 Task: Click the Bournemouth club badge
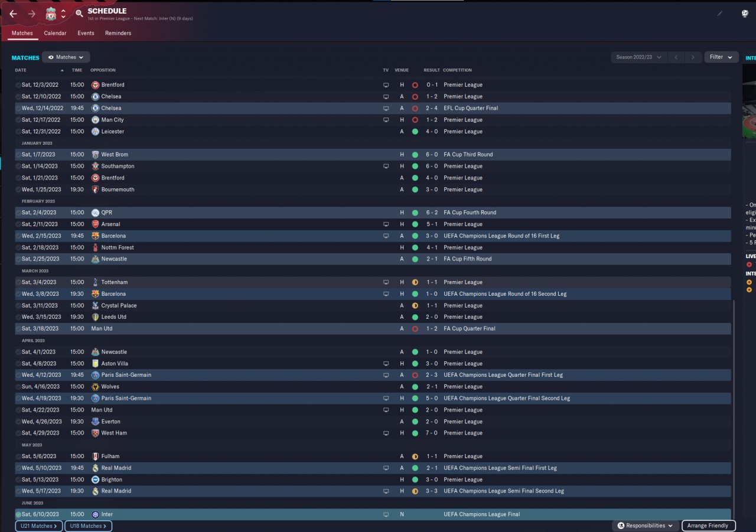click(96, 190)
